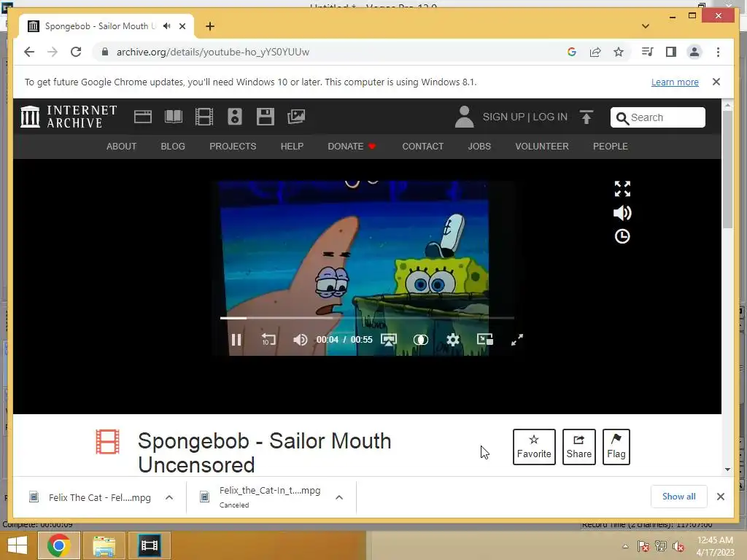747x560 pixels.
Task: Open the PEOPLE menu item
Action: [611, 146]
